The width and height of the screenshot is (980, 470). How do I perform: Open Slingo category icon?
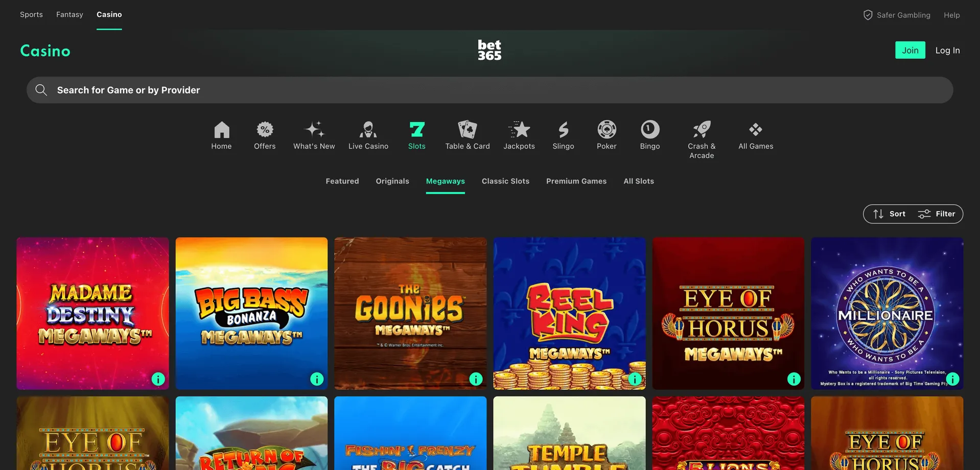[x=563, y=130]
